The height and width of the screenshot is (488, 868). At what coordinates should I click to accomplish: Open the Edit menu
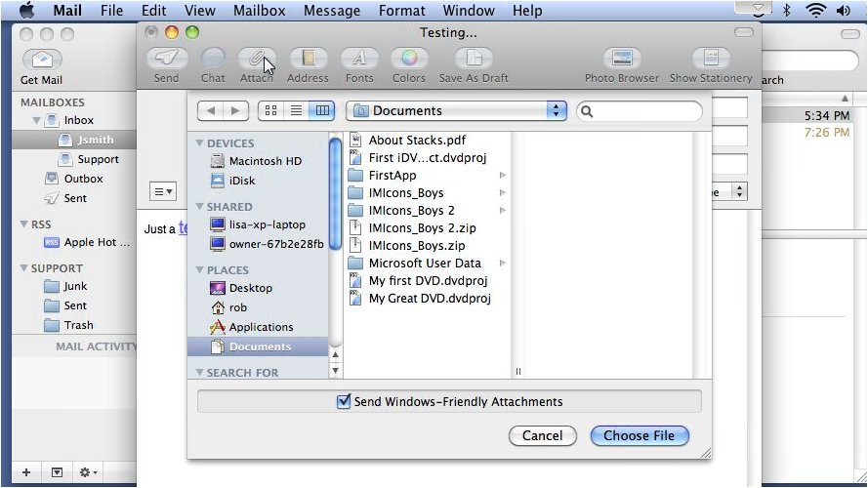coord(153,10)
